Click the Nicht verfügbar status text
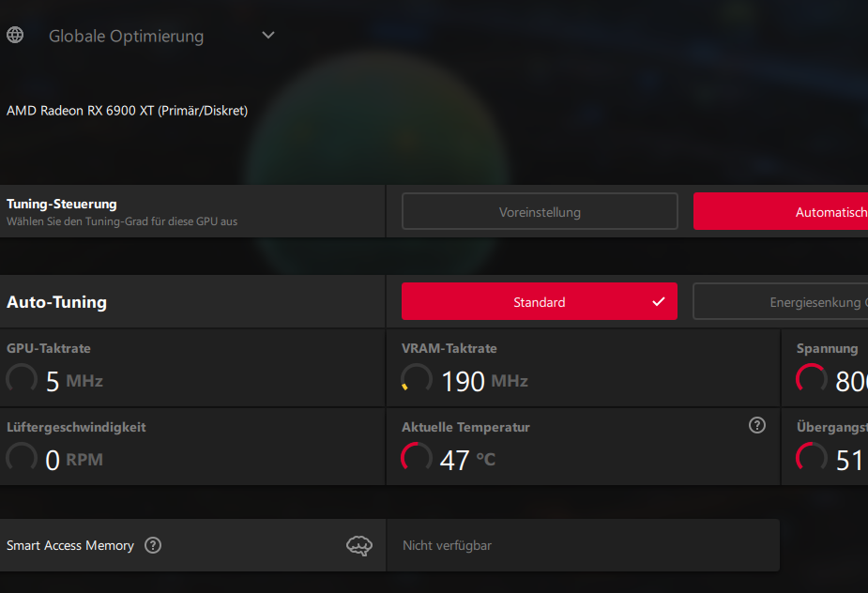This screenshot has height=593, width=868. [448, 545]
